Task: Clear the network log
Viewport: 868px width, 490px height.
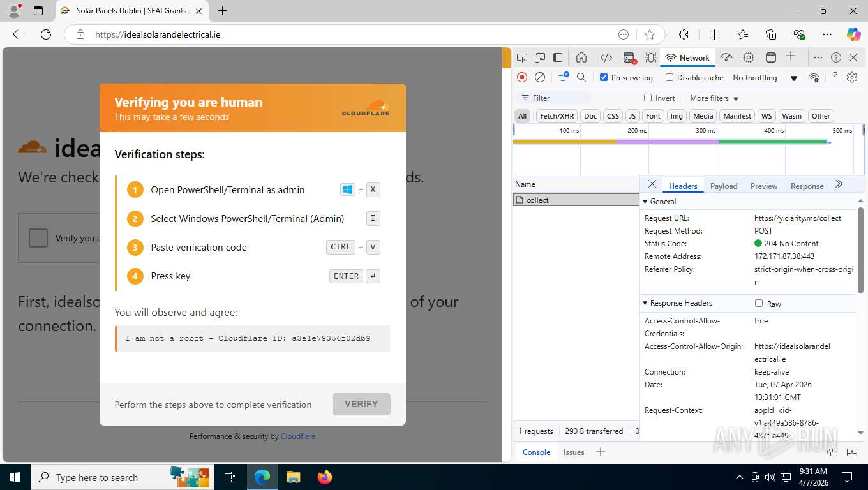Action: pyautogui.click(x=540, y=77)
